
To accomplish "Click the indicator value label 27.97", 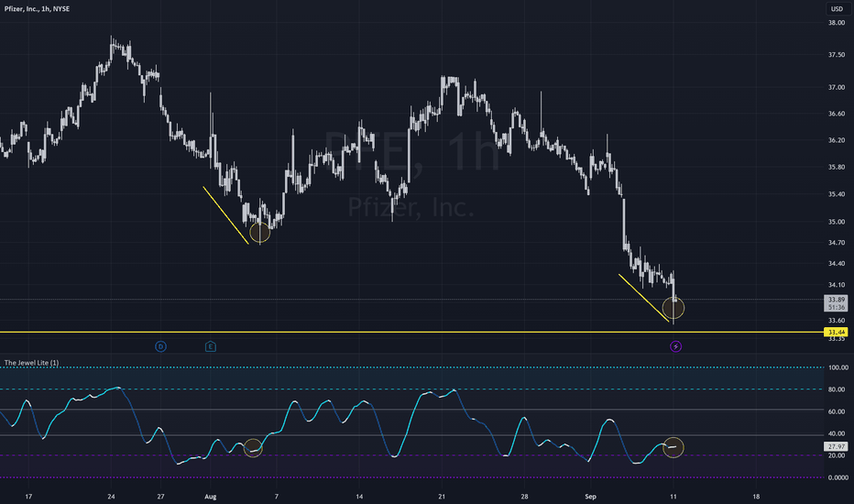I will (836, 446).
